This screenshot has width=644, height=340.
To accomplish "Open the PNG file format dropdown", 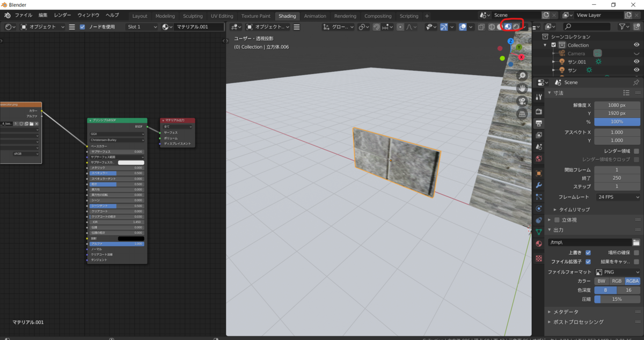I will click(617, 272).
